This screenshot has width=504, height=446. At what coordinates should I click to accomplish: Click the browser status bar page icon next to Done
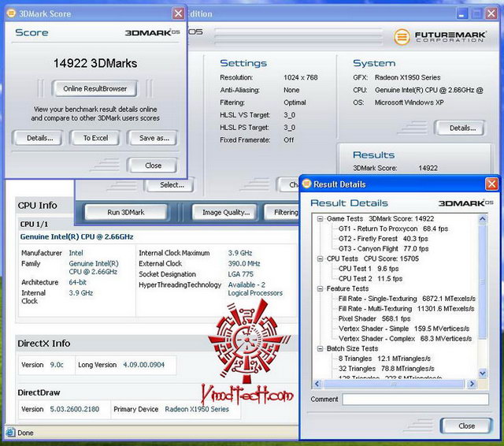click(x=10, y=433)
